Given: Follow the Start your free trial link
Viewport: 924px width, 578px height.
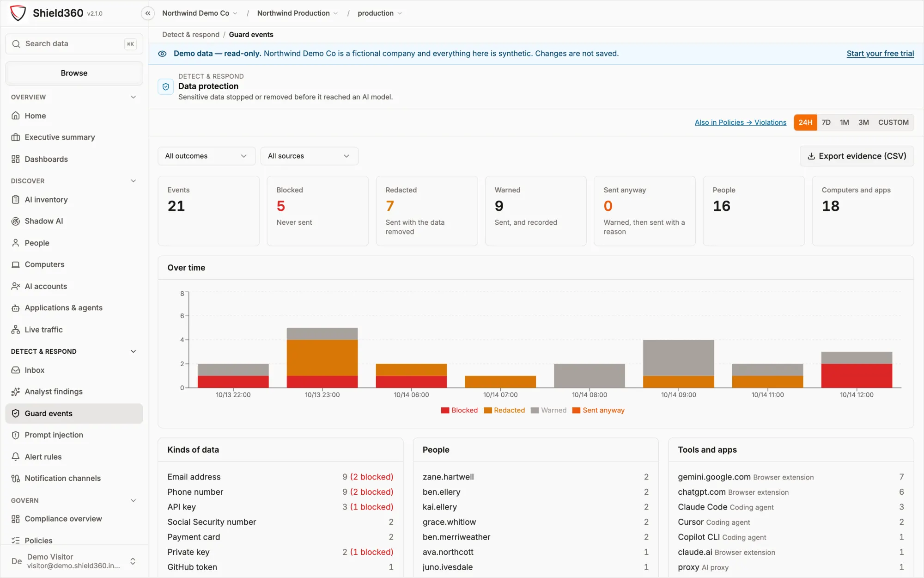Looking at the screenshot, I should point(880,54).
